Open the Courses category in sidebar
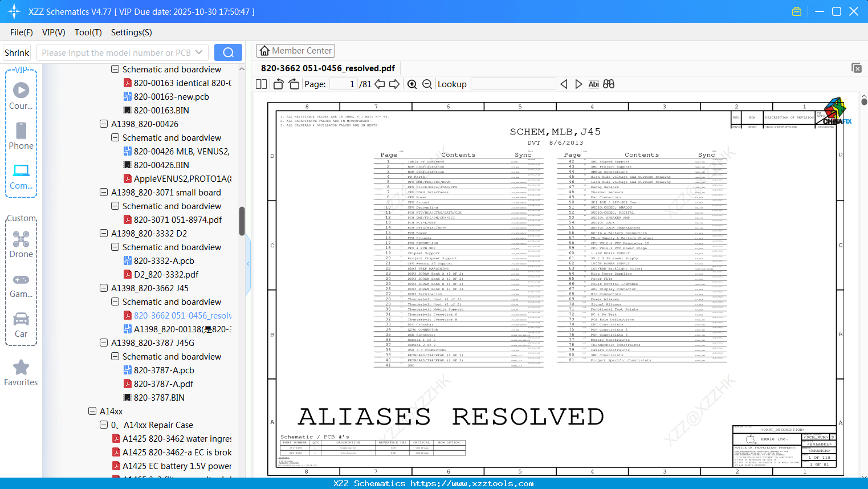868x489 pixels. [x=21, y=96]
